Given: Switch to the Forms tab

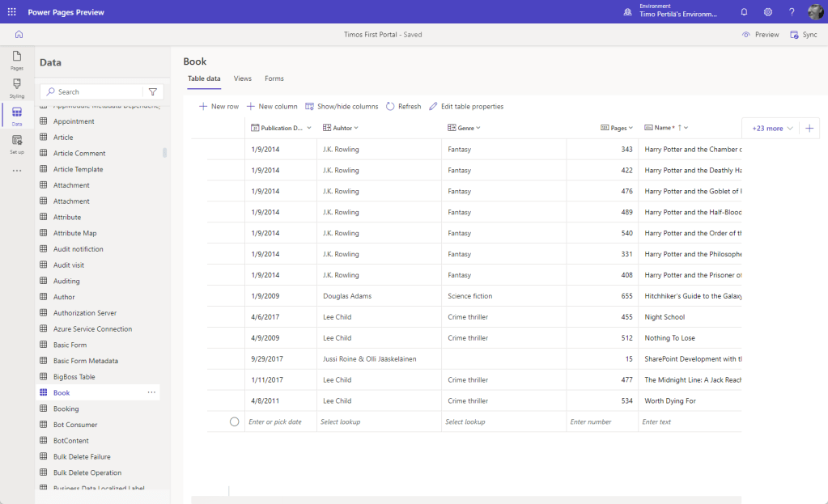Looking at the screenshot, I should click(x=274, y=78).
